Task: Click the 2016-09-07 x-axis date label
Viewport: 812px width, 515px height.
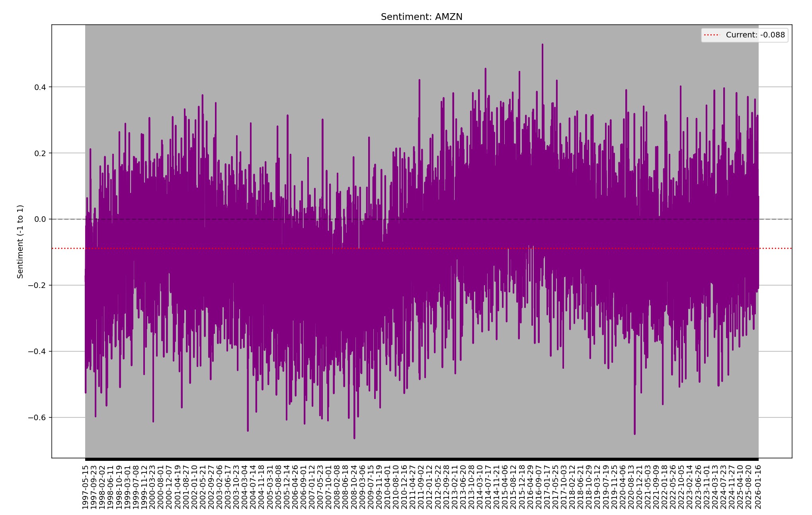Action: point(539,487)
